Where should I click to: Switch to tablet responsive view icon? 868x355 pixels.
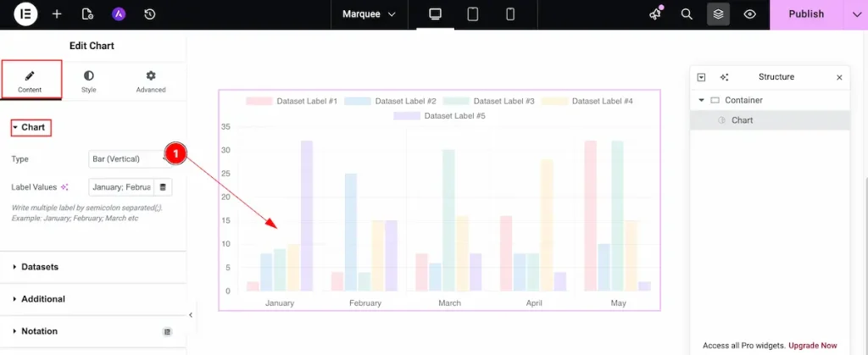click(473, 14)
